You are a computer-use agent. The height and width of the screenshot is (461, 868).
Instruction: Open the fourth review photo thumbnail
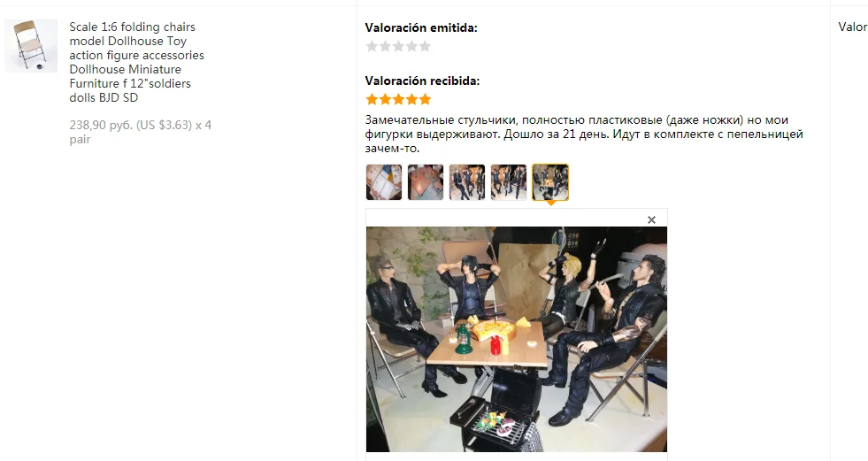point(509,182)
